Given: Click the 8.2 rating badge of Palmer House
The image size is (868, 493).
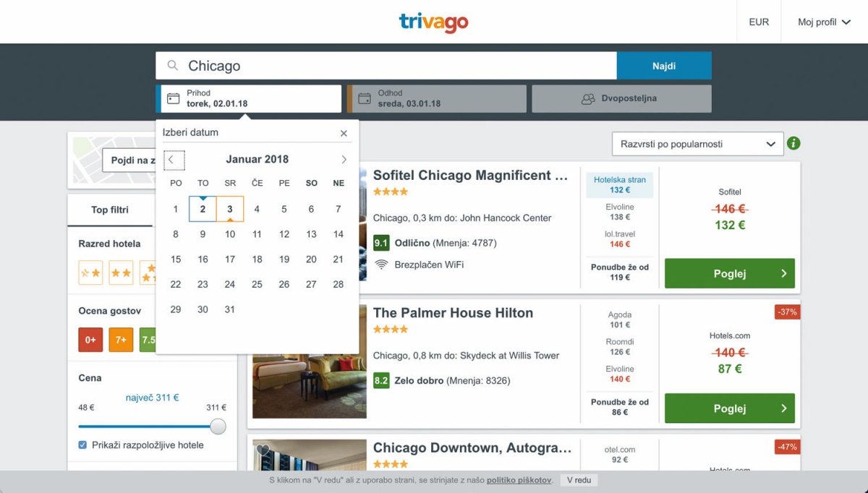Looking at the screenshot, I should pos(381,380).
